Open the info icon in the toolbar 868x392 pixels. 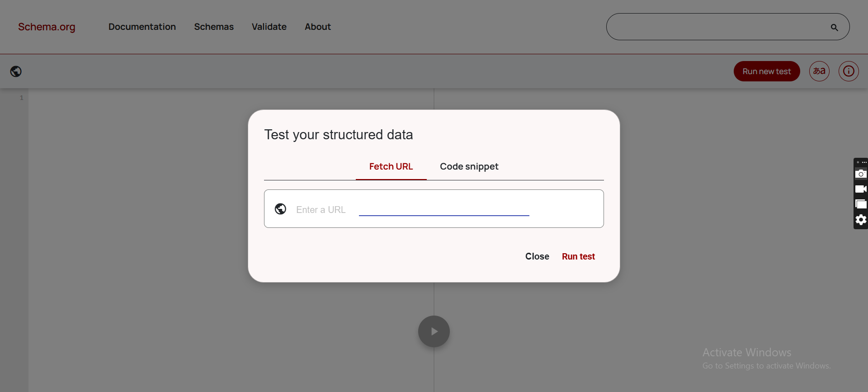click(x=849, y=71)
